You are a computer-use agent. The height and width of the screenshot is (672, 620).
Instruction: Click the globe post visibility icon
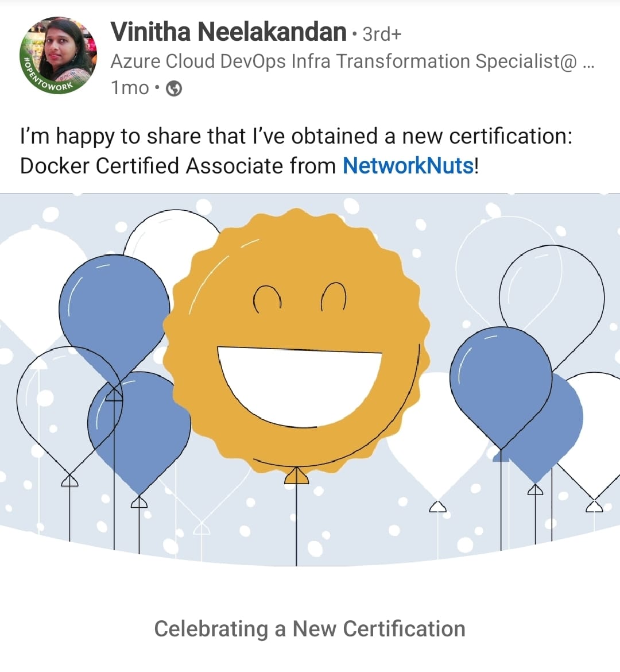tap(175, 88)
